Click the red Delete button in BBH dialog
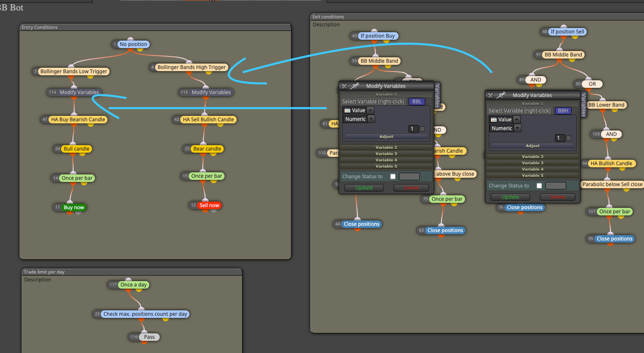 pyautogui.click(x=557, y=197)
